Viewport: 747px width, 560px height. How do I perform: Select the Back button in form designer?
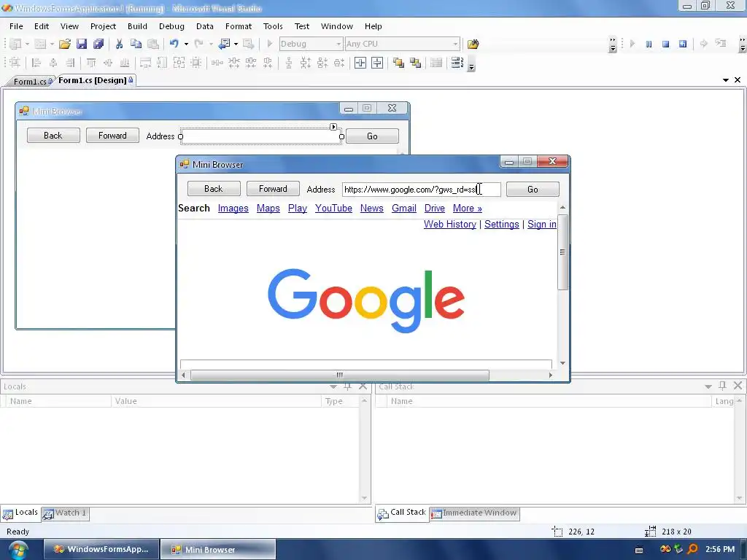point(53,135)
